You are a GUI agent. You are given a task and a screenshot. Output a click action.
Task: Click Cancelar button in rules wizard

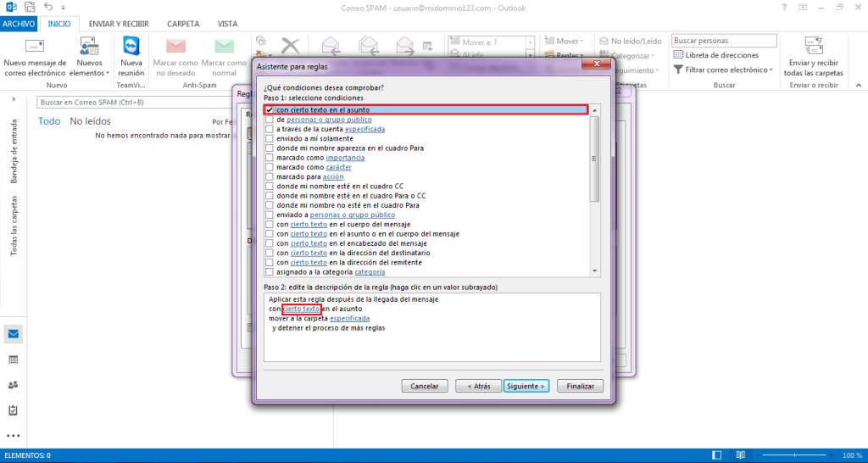point(425,386)
